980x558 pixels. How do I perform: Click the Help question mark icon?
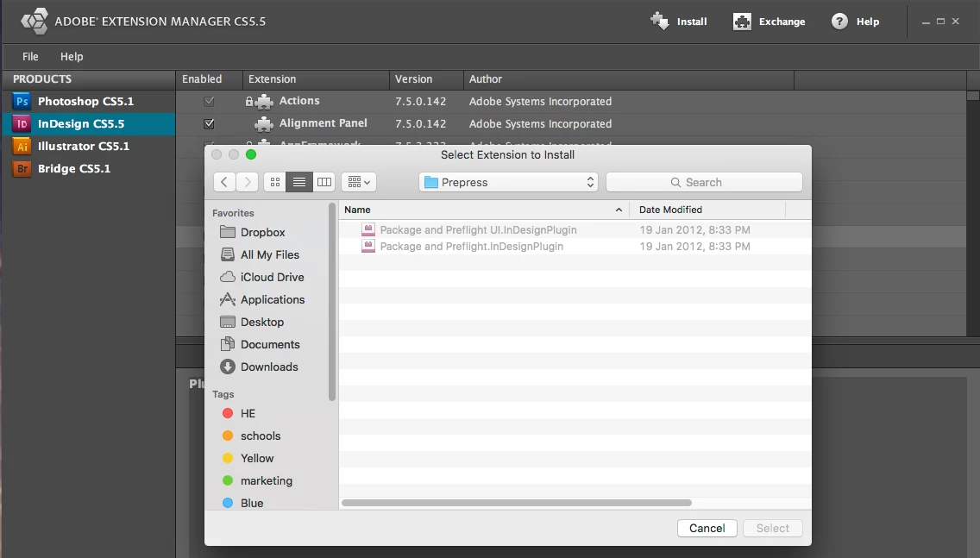point(839,22)
